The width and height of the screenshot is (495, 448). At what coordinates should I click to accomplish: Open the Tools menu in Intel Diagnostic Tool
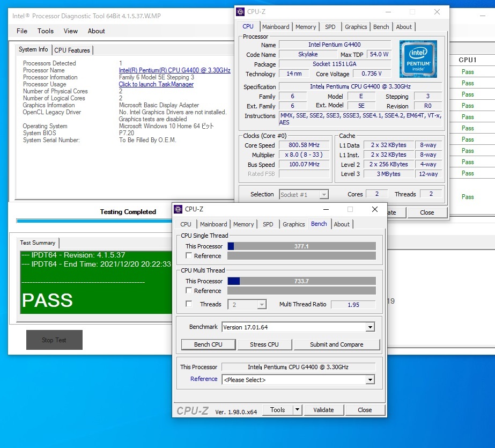coord(46,31)
